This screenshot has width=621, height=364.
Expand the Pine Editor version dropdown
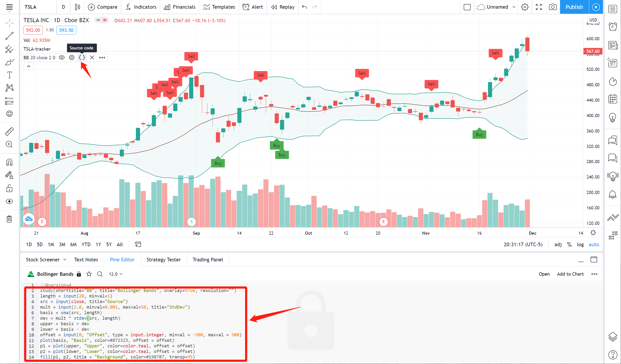pyautogui.click(x=114, y=274)
